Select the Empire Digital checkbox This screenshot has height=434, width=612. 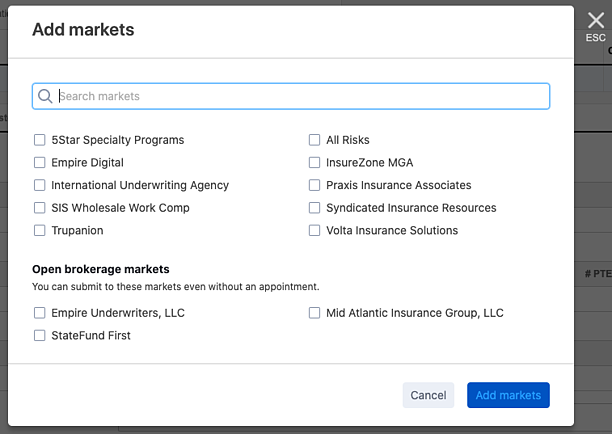click(40, 162)
